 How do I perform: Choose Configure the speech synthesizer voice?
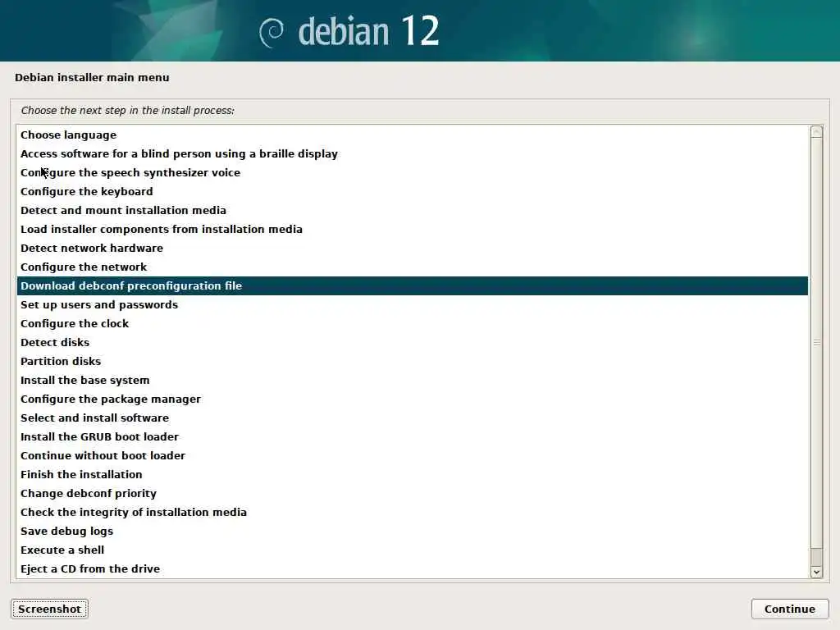pyautogui.click(x=412, y=172)
